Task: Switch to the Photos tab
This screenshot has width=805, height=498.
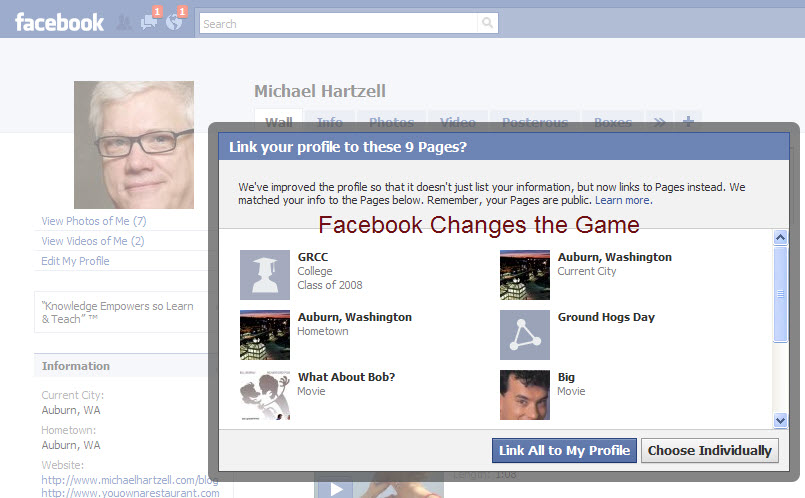Action: point(391,122)
